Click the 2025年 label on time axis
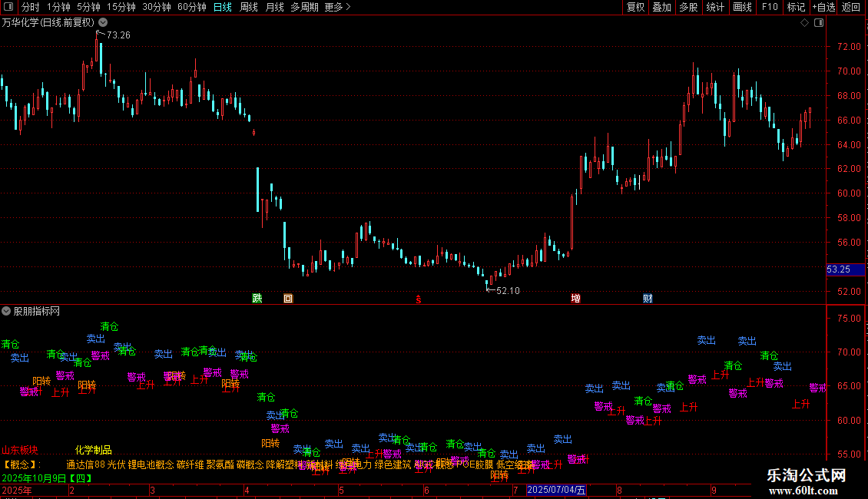 click(x=17, y=490)
